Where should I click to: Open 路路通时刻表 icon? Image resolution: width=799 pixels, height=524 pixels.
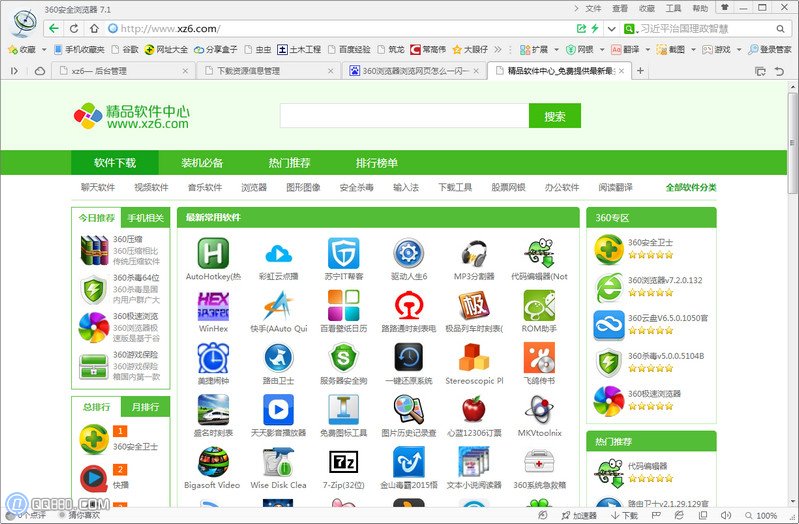click(409, 305)
